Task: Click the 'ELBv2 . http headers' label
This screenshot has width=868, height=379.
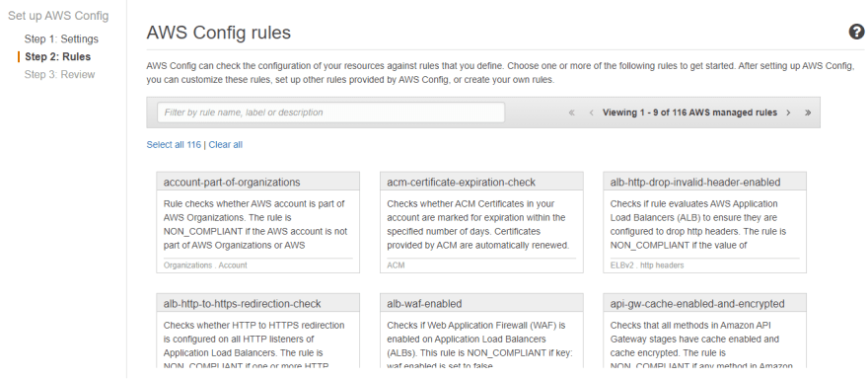Action: 647,265
